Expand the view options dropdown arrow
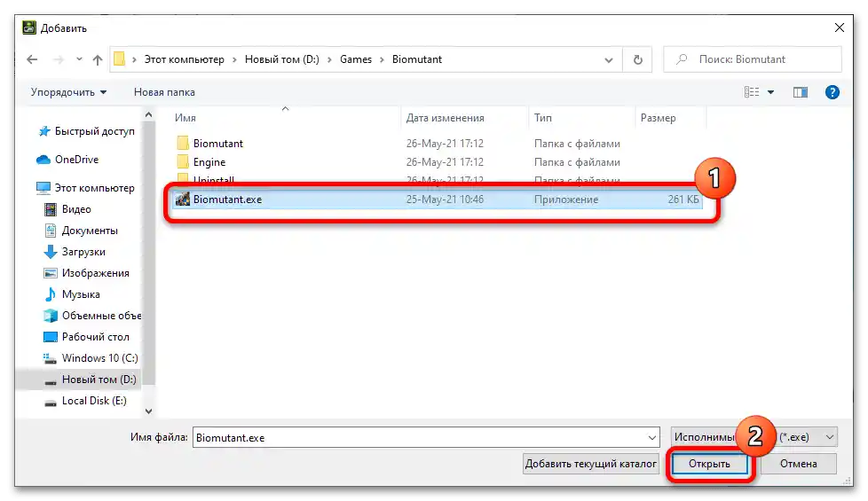868x501 pixels. tap(770, 92)
